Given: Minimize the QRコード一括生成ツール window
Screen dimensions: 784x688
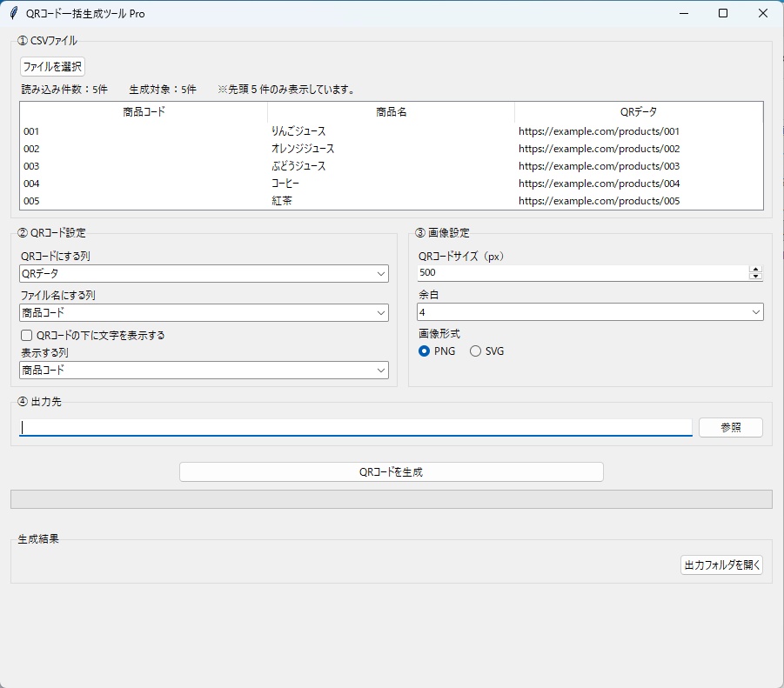Looking at the screenshot, I should click(x=684, y=14).
